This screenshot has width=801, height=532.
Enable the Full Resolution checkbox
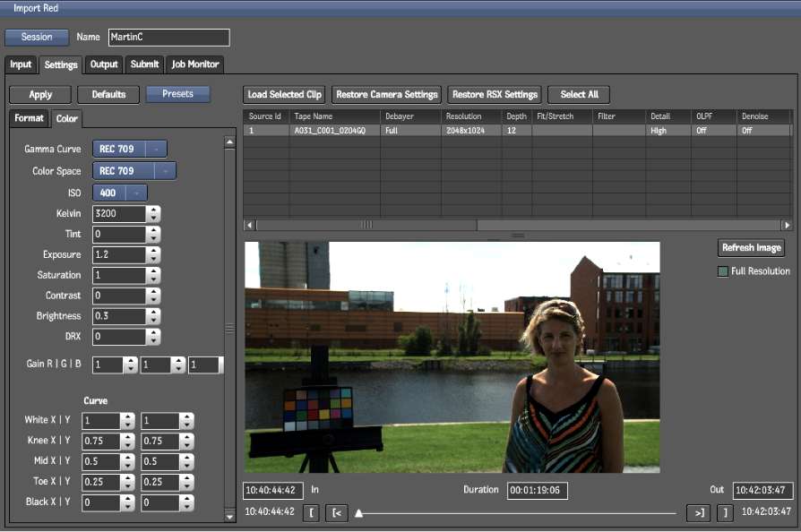(x=723, y=271)
